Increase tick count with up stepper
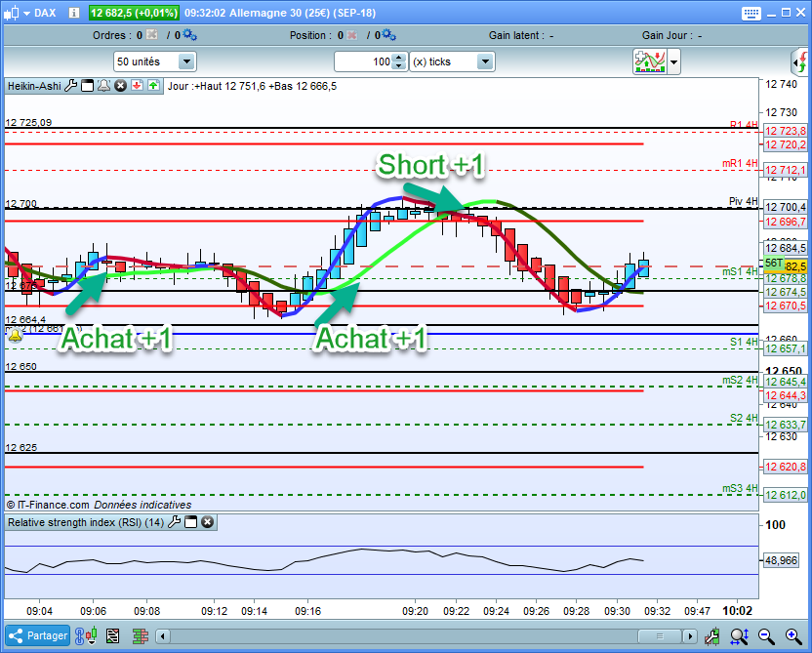 pyautogui.click(x=399, y=58)
